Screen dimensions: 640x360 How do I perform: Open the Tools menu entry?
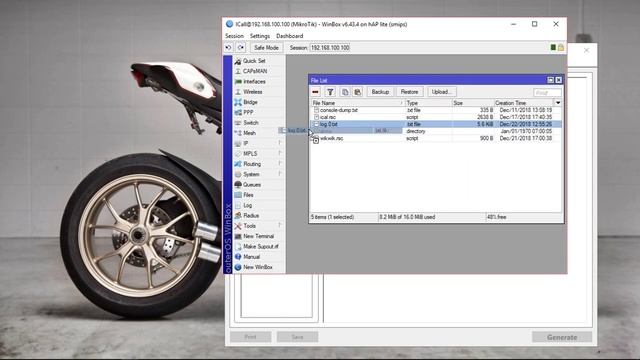pos(249,226)
